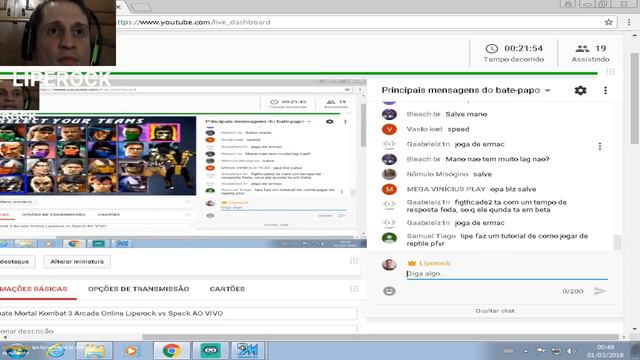Open the chat settings gear

pyautogui.click(x=580, y=90)
